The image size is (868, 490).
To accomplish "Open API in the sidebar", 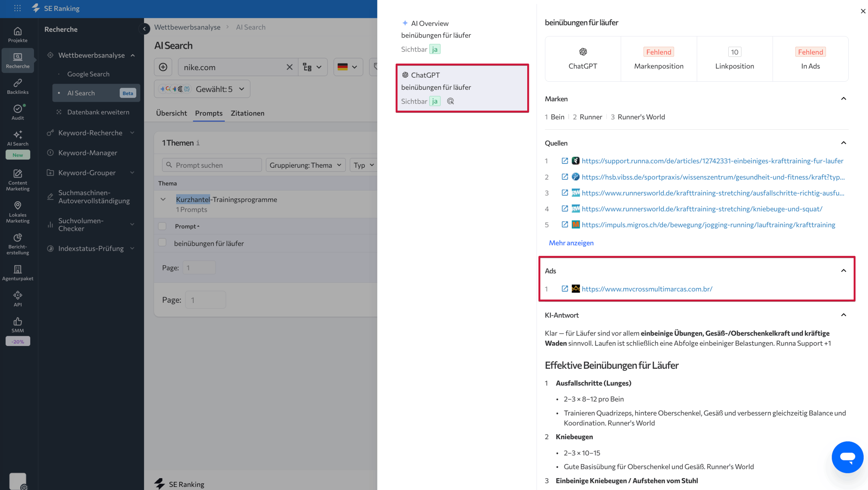I will pos(18,299).
